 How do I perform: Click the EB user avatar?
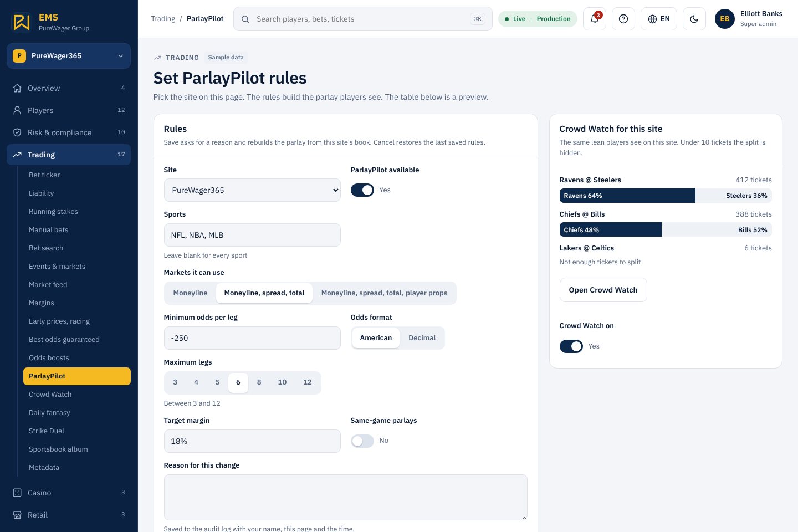[725, 19]
